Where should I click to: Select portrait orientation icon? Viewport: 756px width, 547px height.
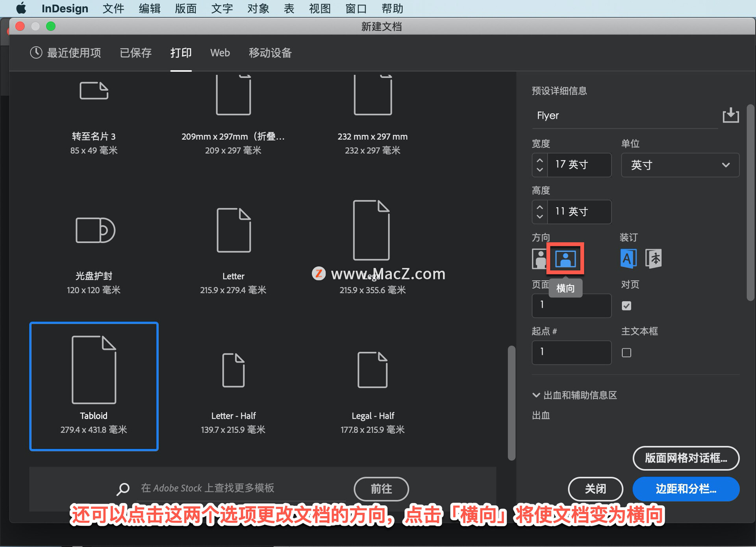(539, 259)
